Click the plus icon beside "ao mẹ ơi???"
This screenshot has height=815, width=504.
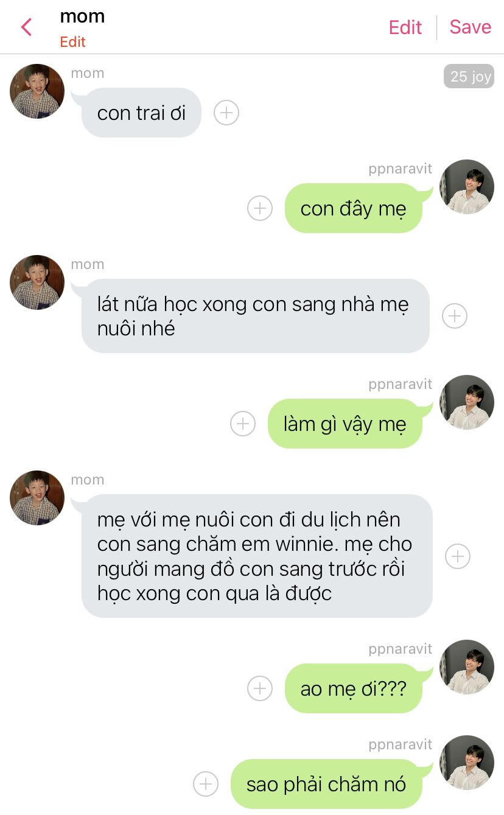tap(260, 688)
